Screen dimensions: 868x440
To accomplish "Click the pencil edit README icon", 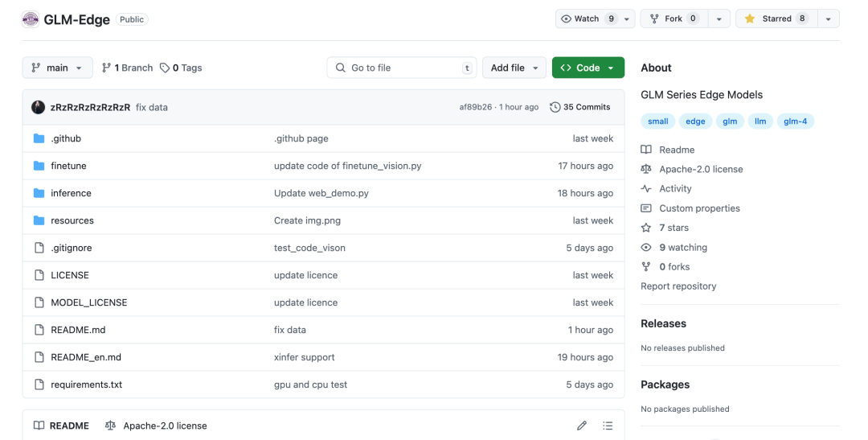I will (x=581, y=426).
